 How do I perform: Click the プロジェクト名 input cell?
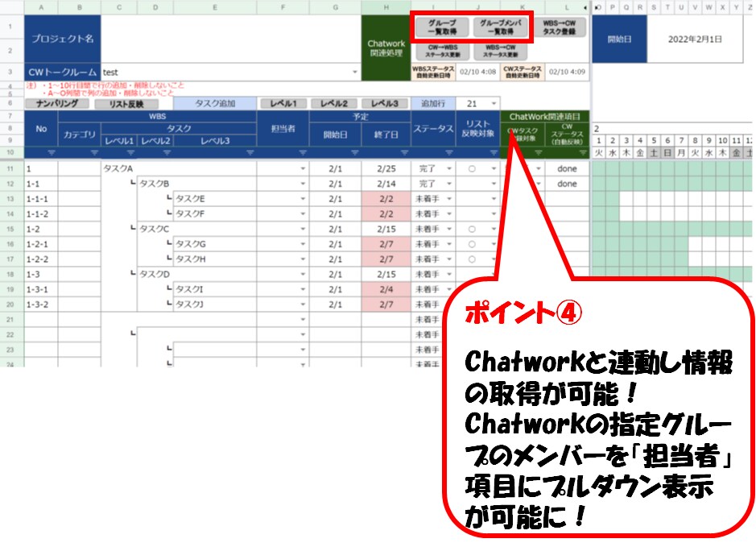pos(231,39)
